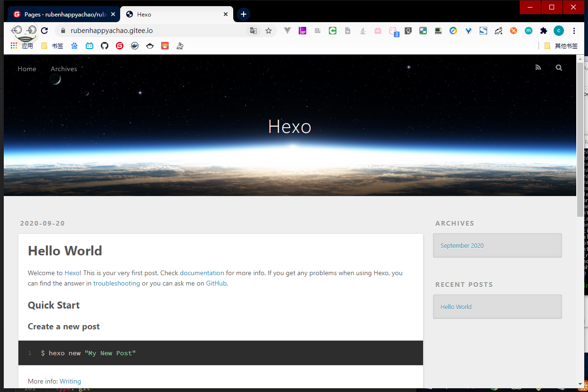Screen dimensions: 588x392
Task: Click the Baidu paw bookmark icon
Action: click(x=74, y=46)
